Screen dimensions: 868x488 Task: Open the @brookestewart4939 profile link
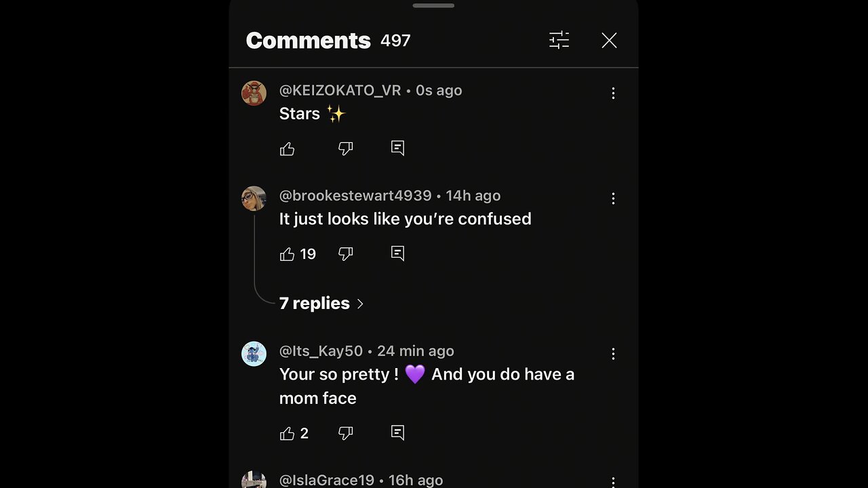click(355, 196)
